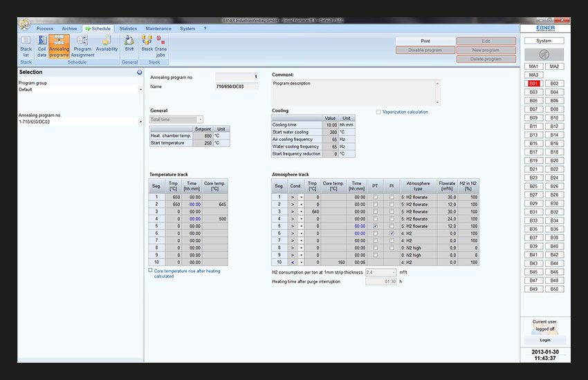The height and width of the screenshot is (380, 588).
Task: Click Heating time after purge interruption field
Action: 380,281
